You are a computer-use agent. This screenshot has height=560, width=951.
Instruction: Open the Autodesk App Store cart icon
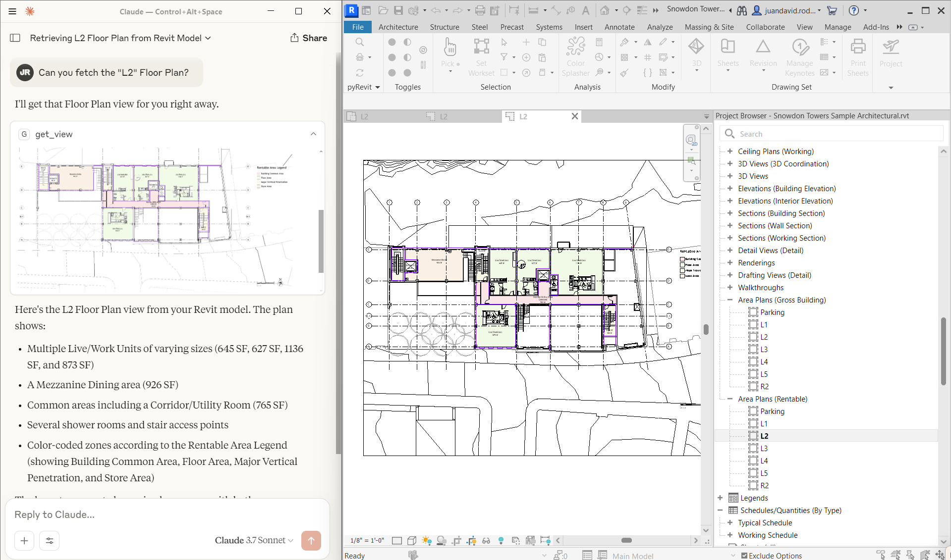tap(832, 10)
